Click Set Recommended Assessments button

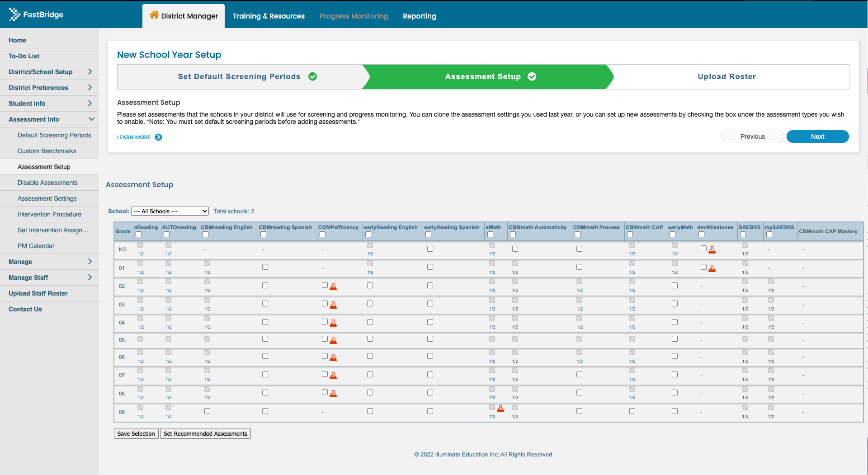click(205, 433)
